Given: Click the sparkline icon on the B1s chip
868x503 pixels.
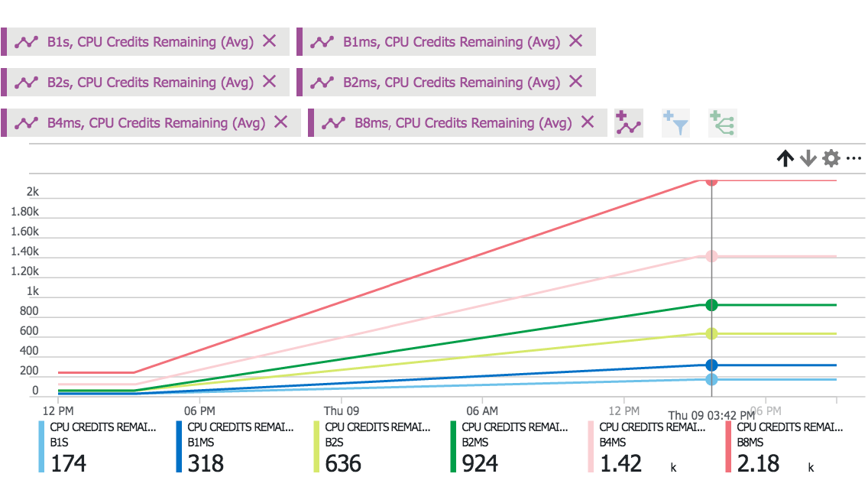Looking at the screenshot, I should pyautogui.click(x=26, y=41).
